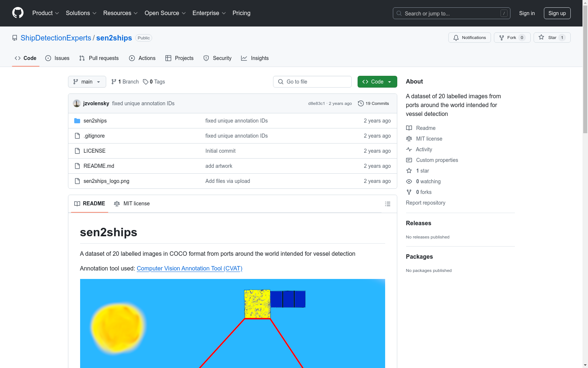
Task: Open the Security tab
Action: 218,58
